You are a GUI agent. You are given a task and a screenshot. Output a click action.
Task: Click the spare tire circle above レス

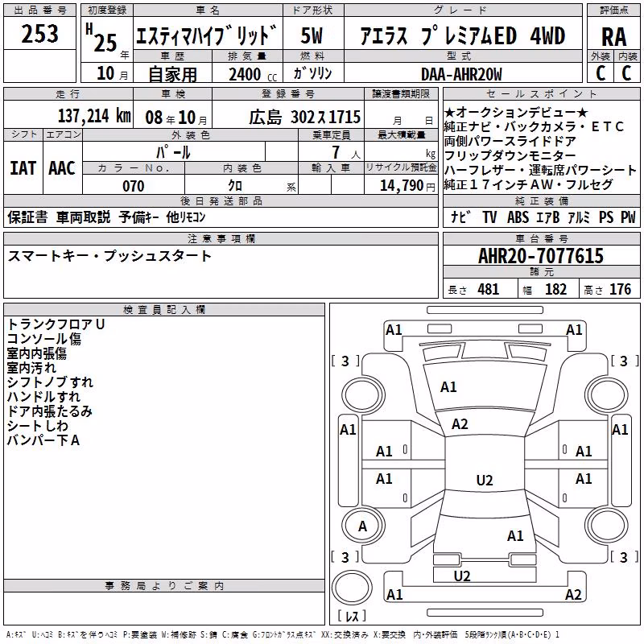click(352, 588)
